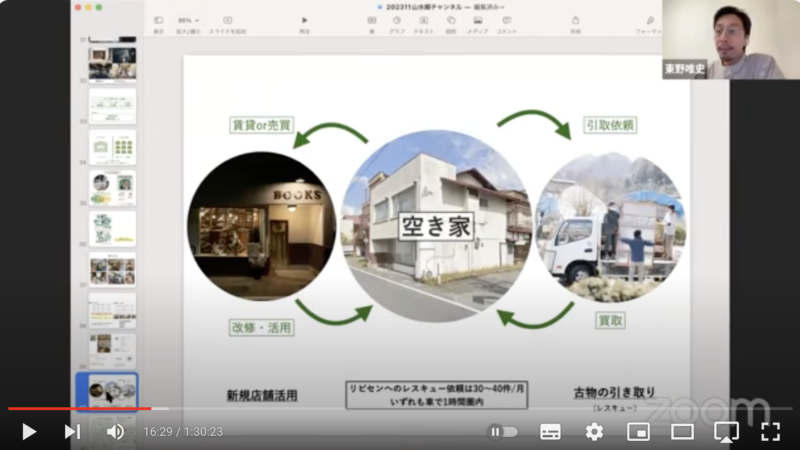Enter full screen mode
Viewport: 800px width, 450px height.
pyautogui.click(x=770, y=431)
